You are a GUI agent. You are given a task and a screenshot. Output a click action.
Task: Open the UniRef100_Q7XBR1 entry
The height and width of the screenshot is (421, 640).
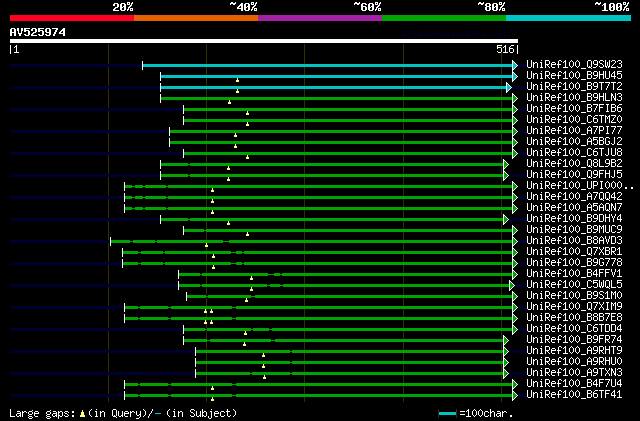574,252
